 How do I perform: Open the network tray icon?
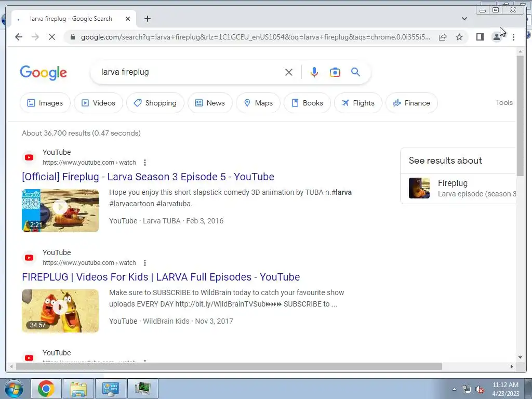tap(467, 390)
